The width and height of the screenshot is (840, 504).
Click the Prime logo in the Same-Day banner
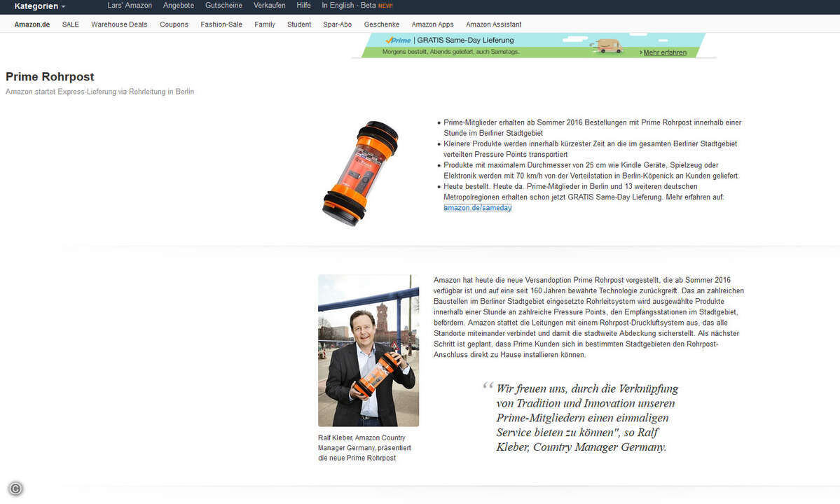click(x=398, y=40)
